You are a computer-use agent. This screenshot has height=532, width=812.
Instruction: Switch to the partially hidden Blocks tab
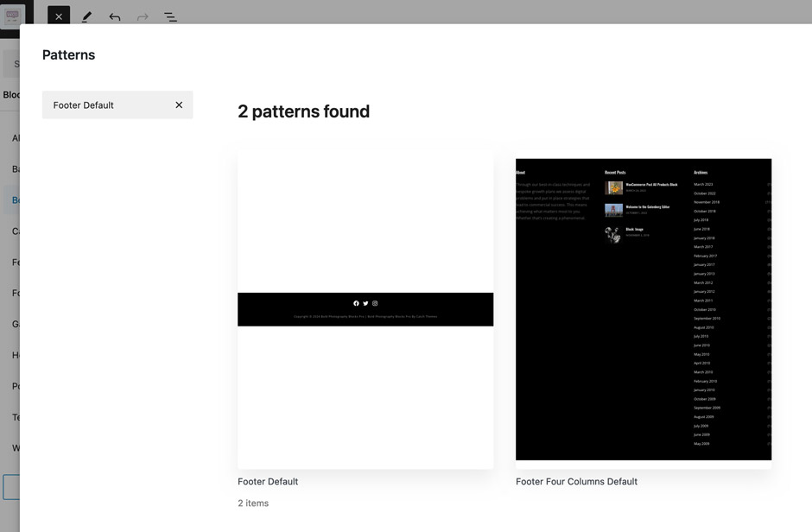(x=11, y=95)
